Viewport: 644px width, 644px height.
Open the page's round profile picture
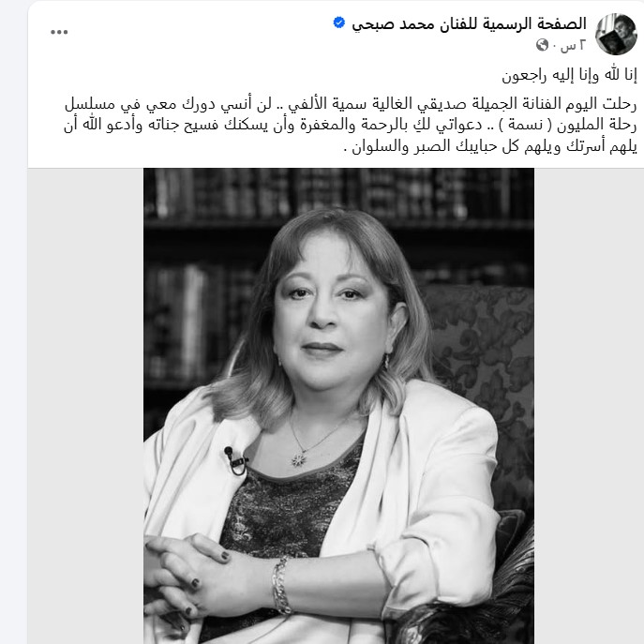[x=616, y=34]
